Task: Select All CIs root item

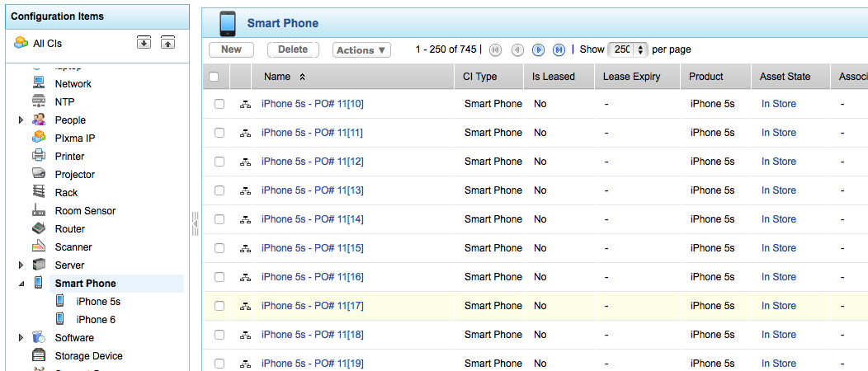Action: click(48, 43)
